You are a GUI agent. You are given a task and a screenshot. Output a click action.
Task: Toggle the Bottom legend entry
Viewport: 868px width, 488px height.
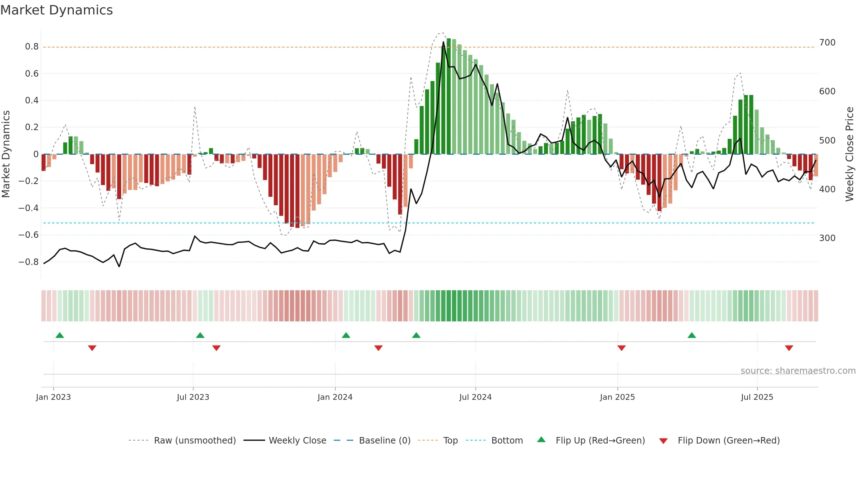494,441
